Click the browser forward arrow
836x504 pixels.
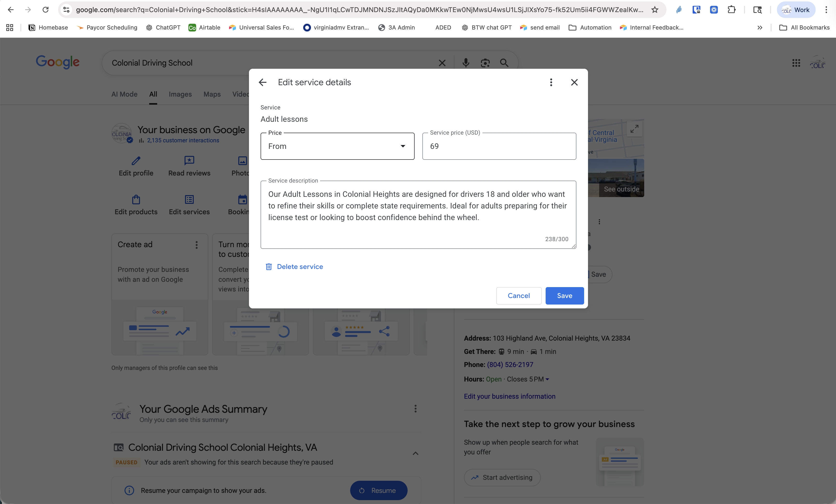tap(28, 10)
